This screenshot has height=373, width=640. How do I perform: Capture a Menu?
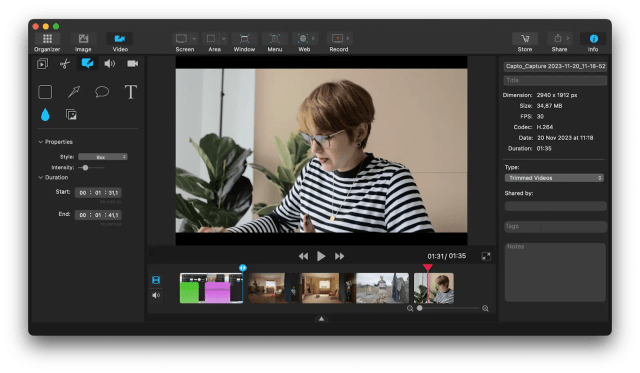(x=275, y=42)
